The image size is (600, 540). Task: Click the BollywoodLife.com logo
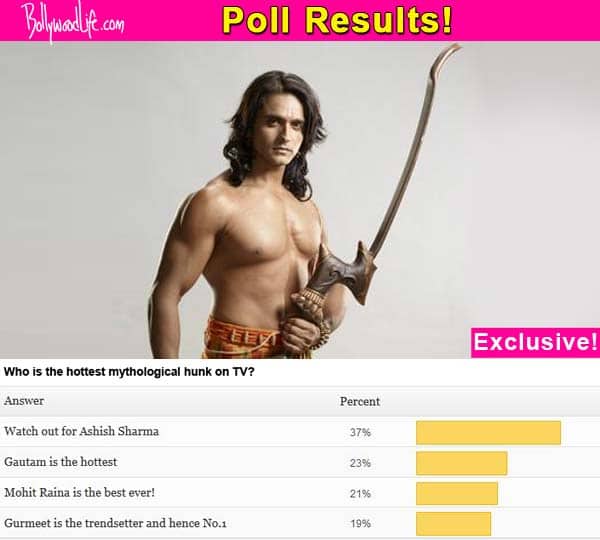[x=73, y=21]
